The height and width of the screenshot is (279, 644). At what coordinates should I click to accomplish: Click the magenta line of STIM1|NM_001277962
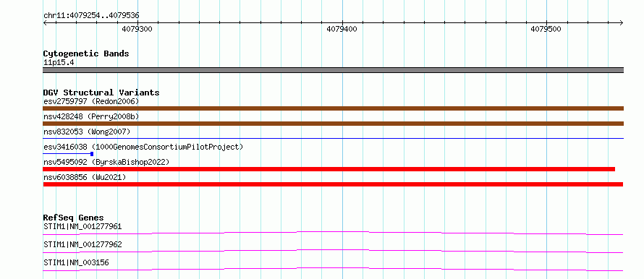(x=333, y=251)
